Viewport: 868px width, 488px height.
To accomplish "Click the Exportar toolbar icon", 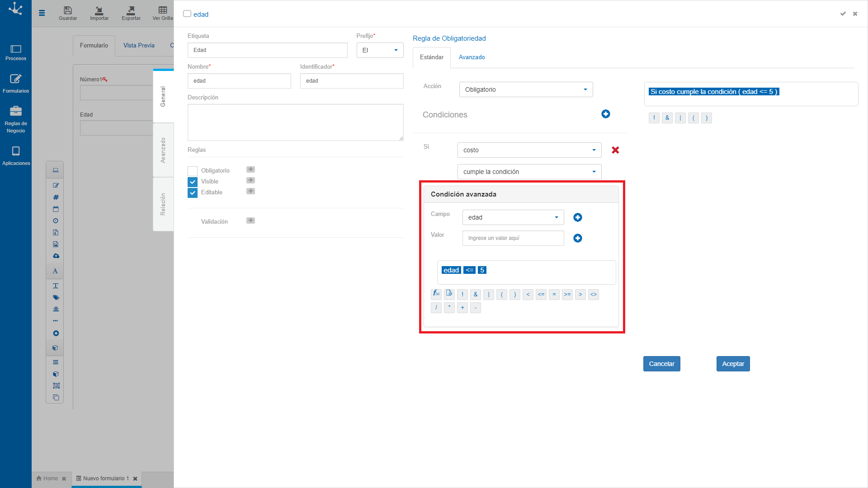I will pos(131,13).
